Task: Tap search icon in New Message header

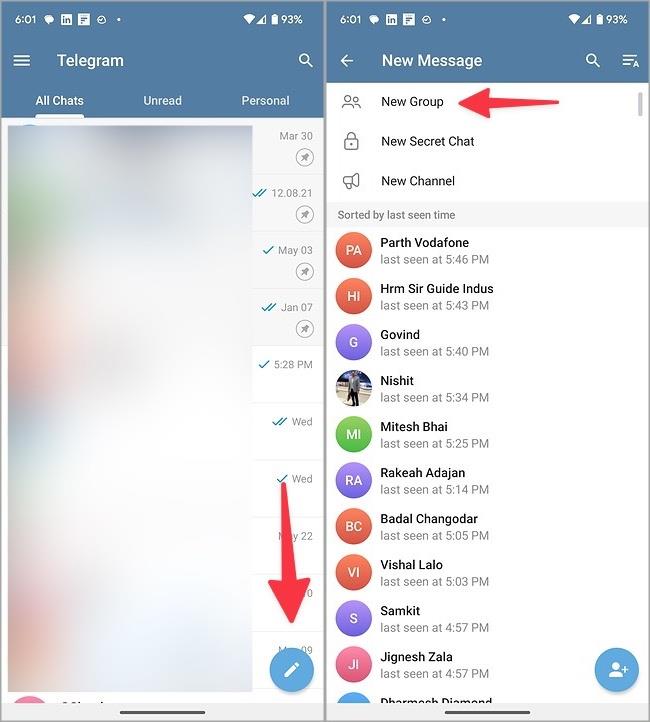Action: tap(592, 60)
